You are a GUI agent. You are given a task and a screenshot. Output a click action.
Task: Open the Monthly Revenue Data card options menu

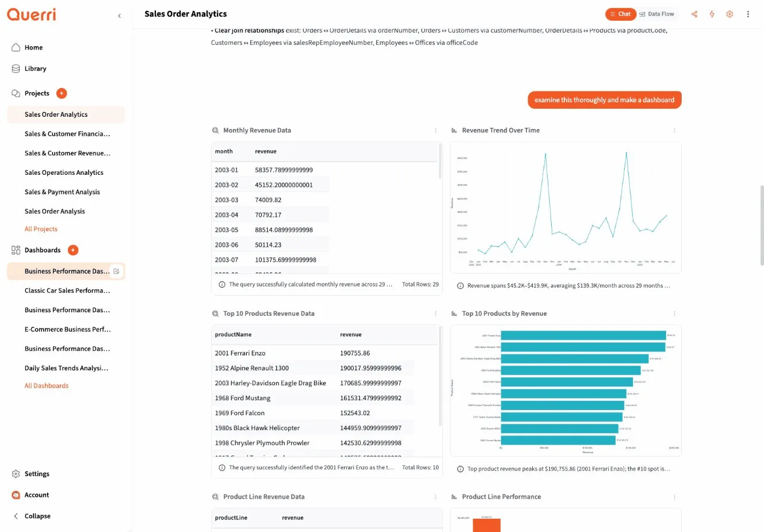[436, 131]
